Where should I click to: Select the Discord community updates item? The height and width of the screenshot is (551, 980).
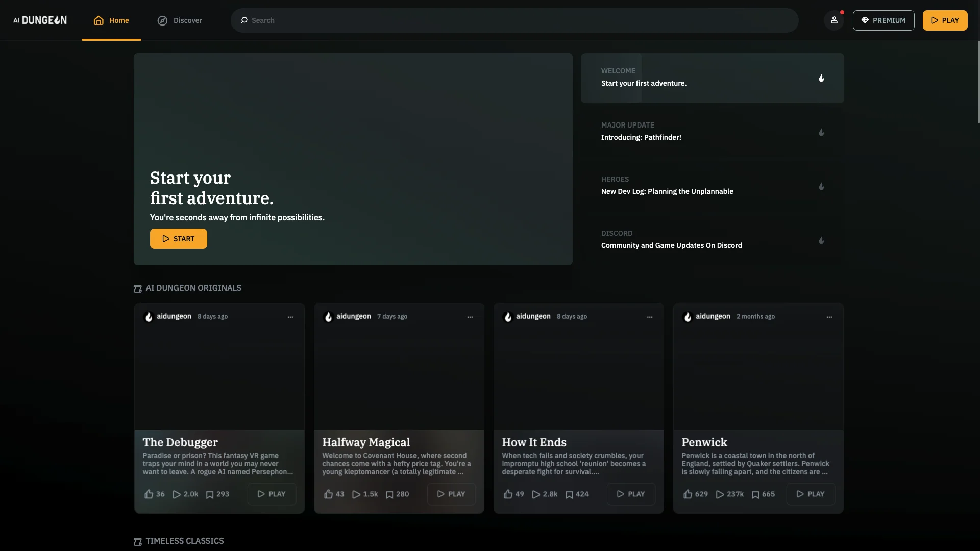point(712,240)
